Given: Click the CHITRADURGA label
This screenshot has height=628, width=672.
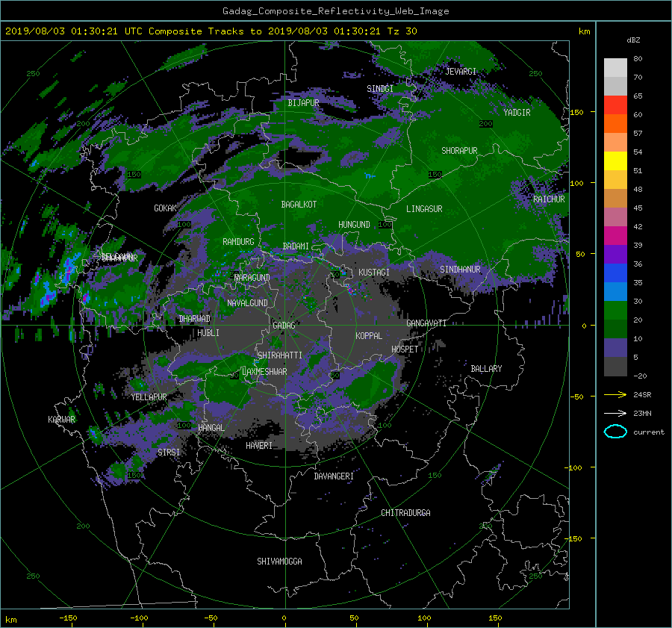Looking at the screenshot, I should pyautogui.click(x=405, y=513).
